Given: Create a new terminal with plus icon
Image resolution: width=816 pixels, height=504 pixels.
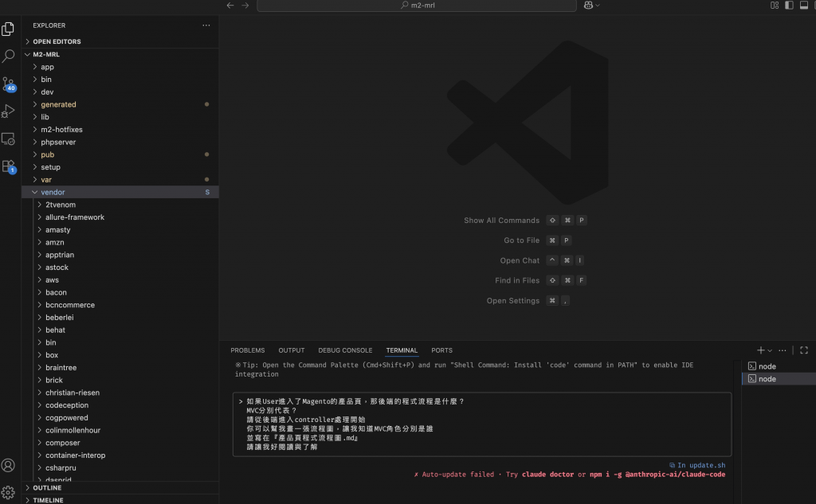Looking at the screenshot, I should (761, 350).
